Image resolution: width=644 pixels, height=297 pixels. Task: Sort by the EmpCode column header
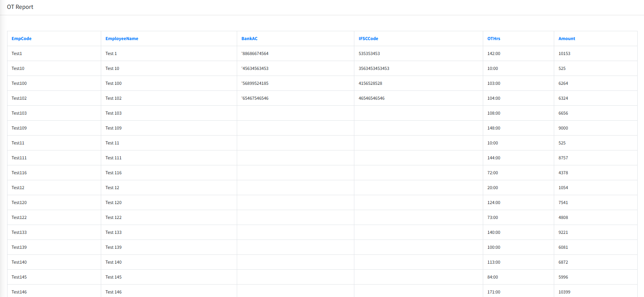21,39
